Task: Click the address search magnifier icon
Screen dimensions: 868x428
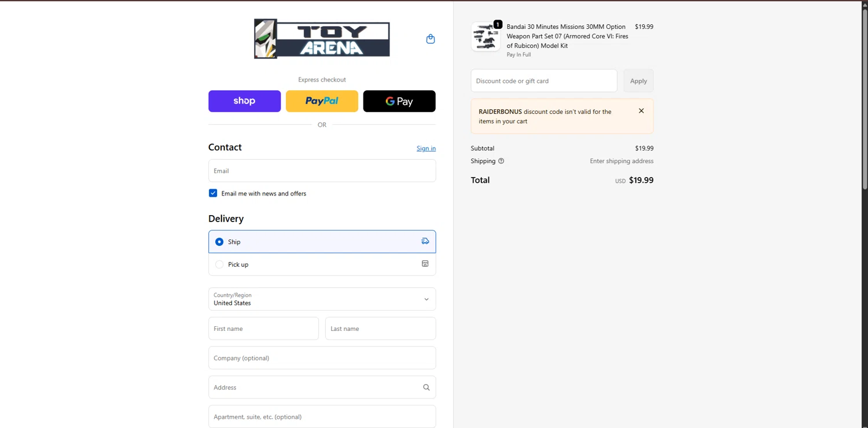Action: point(426,388)
